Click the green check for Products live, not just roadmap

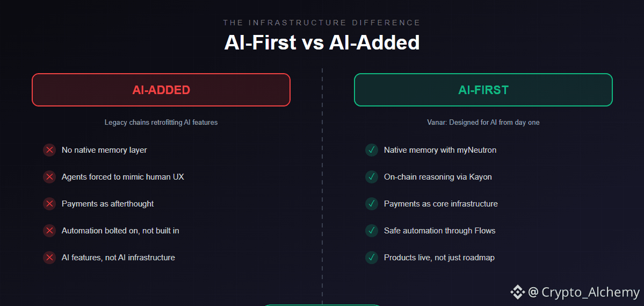coord(371,258)
